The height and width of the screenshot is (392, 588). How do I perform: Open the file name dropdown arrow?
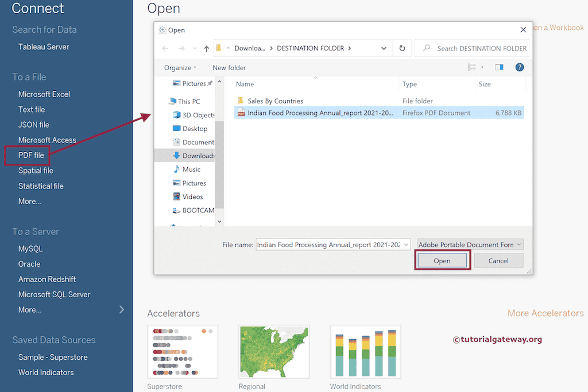405,244
